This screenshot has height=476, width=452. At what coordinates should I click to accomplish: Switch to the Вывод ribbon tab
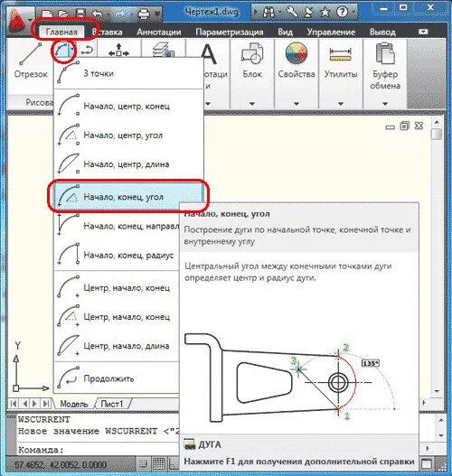click(x=382, y=32)
